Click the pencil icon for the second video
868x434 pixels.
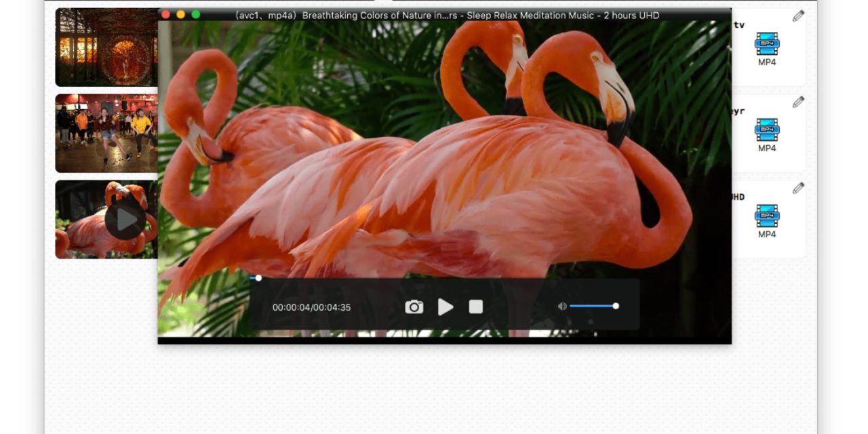[798, 102]
